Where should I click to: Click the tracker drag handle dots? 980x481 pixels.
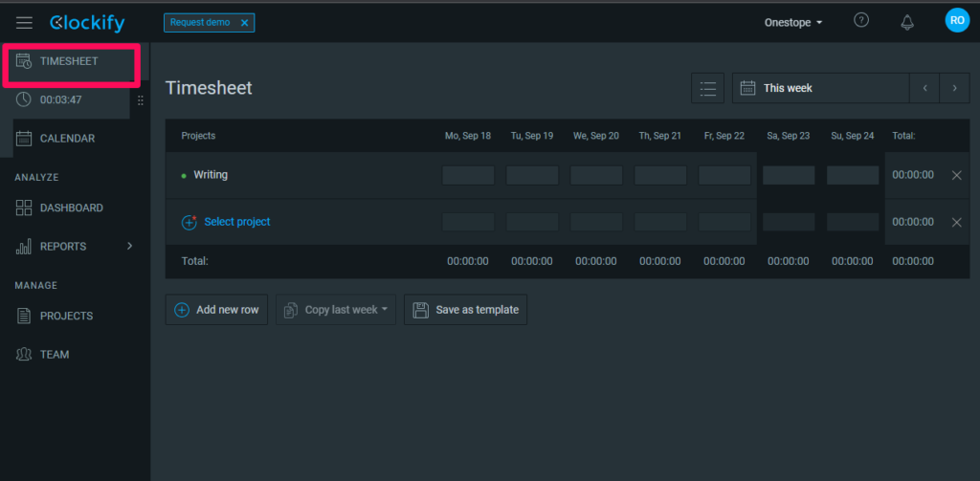[140, 100]
